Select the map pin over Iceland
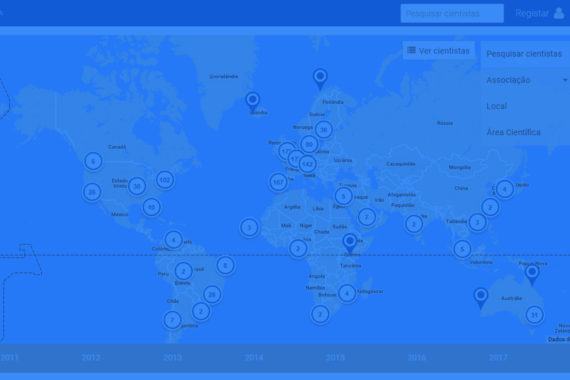The height and width of the screenshot is (380, 570). tap(253, 102)
